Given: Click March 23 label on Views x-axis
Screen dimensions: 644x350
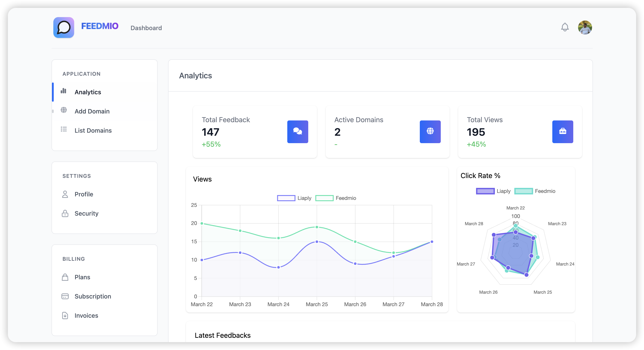Looking at the screenshot, I should point(240,304).
